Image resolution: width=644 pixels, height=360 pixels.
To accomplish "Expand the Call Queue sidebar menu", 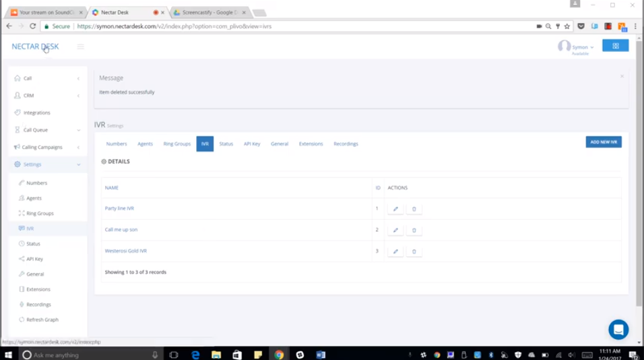I will pyautogui.click(x=47, y=130).
